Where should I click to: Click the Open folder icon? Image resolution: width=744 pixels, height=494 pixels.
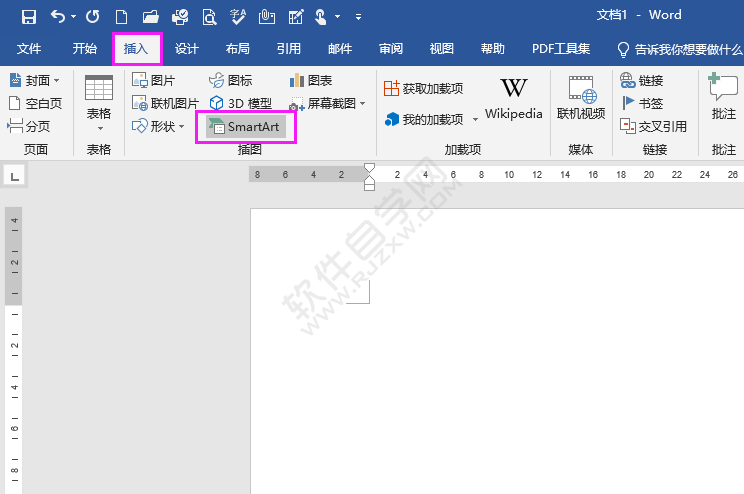pyautogui.click(x=150, y=17)
